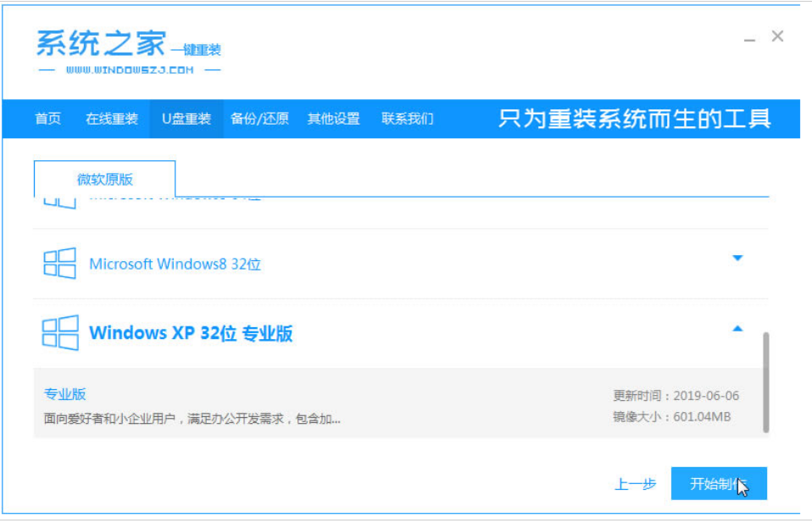Click the system list vertical scrollbar
The image size is (812, 523).
click(x=766, y=382)
